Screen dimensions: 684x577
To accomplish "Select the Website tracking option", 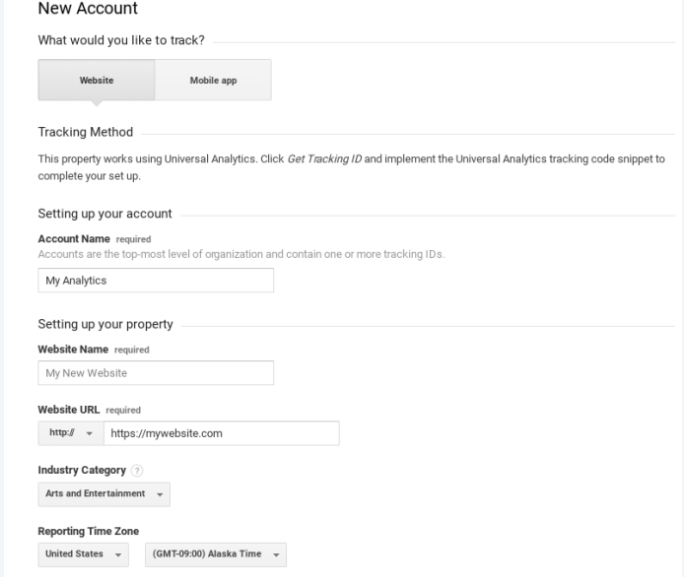I will coord(96,82).
